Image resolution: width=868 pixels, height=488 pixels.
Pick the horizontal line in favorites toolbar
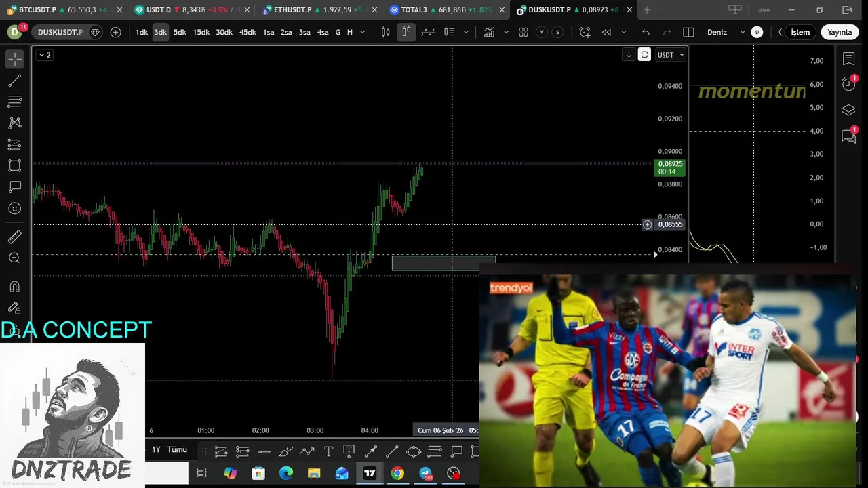264,451
